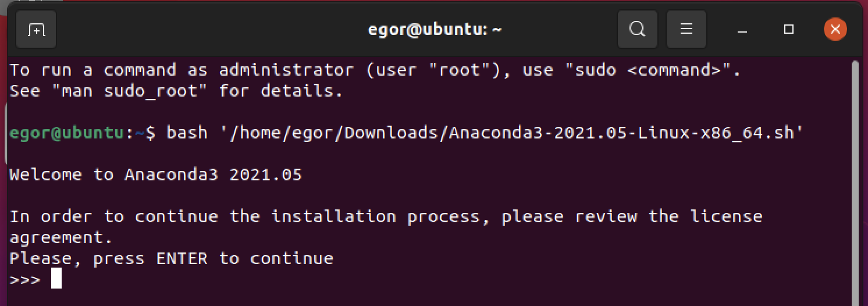This screenshot has width=868, height=306.
Task: Click the search magnifier icon
Action: [637, 29]
